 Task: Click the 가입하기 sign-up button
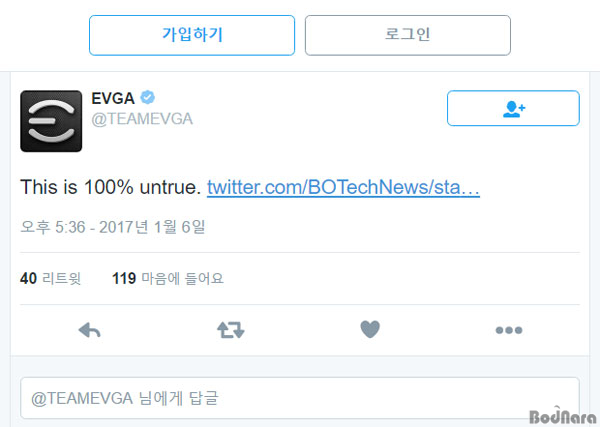pos(192,35)
